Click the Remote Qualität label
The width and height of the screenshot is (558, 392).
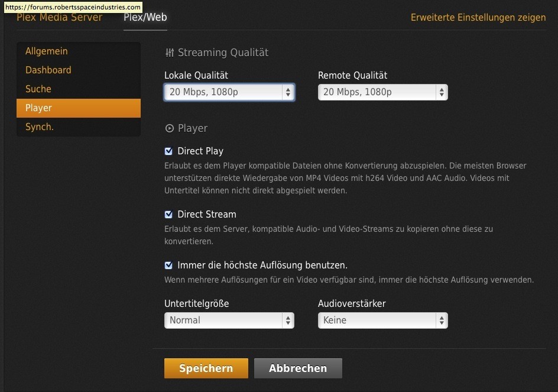pyautogui.click(x=353, y=76)
